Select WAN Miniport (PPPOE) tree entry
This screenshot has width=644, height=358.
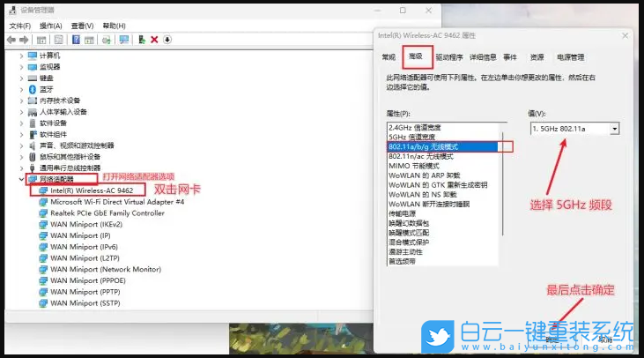[88, 280]
